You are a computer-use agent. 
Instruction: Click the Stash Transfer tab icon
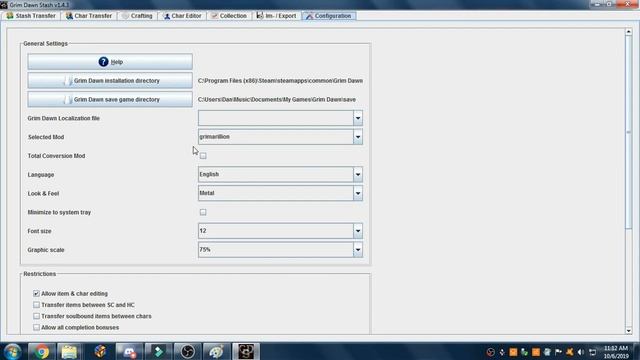[x=10, y=16]
